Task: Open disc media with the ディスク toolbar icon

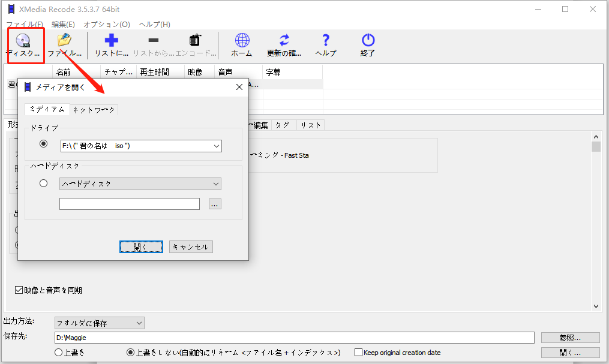Action: (25, 44)
